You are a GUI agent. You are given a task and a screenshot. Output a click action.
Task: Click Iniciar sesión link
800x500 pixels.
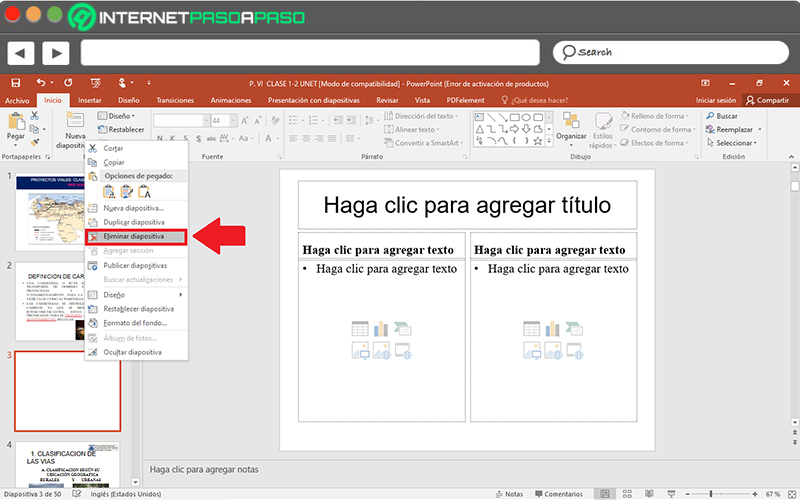point(716,100)
